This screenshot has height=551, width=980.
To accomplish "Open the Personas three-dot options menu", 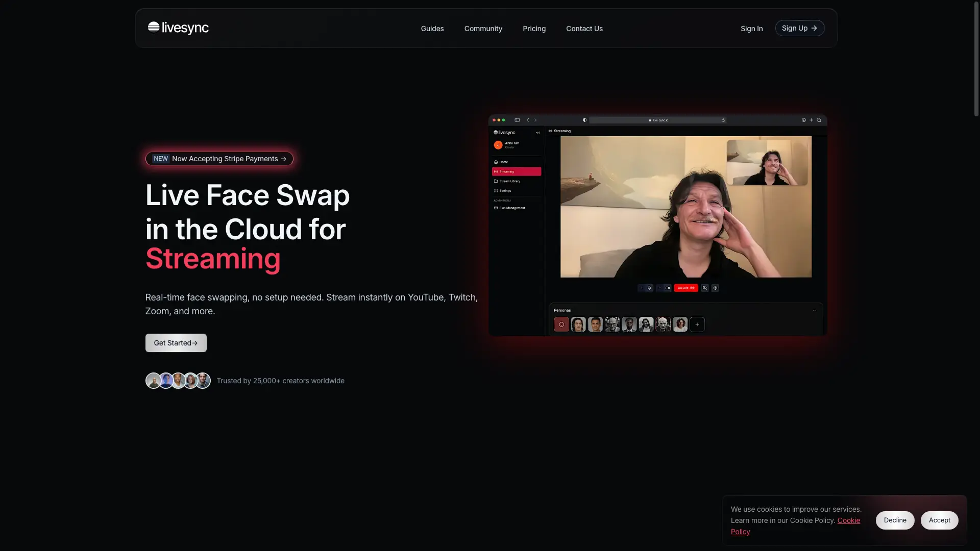I will click(815, 310).
